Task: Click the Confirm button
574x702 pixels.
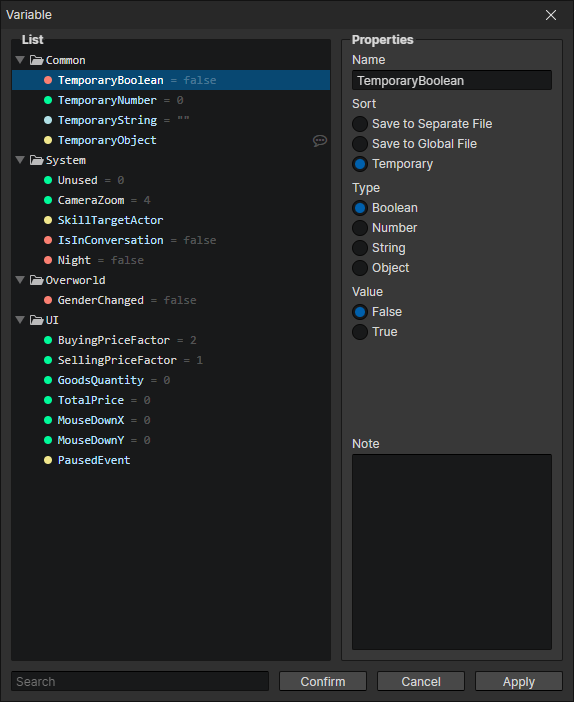Action: click(x=323, y=681)
